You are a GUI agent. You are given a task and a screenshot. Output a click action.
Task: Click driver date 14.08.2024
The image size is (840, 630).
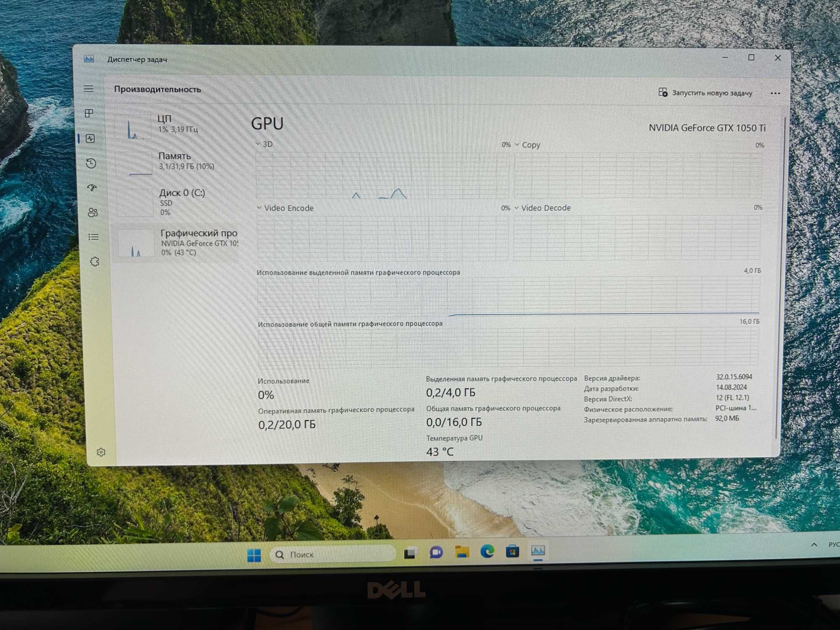pyautogui.click(x=731, y=387)
